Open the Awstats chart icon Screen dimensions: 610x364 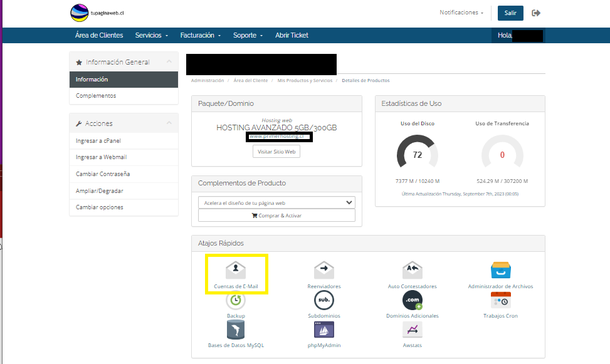412,330
